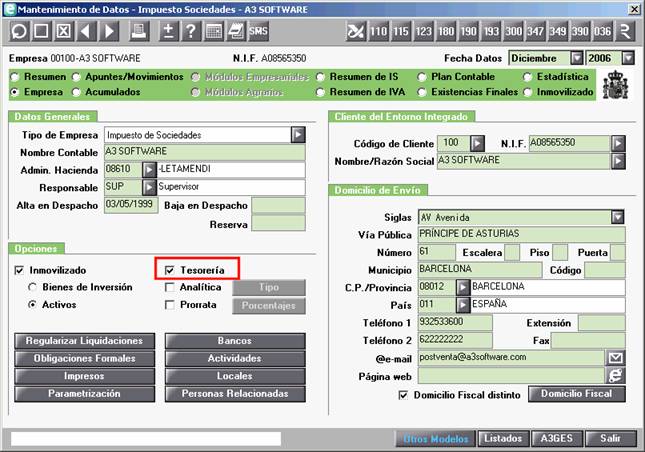Click the circular refresh icon in toolbar

[19, 31]
